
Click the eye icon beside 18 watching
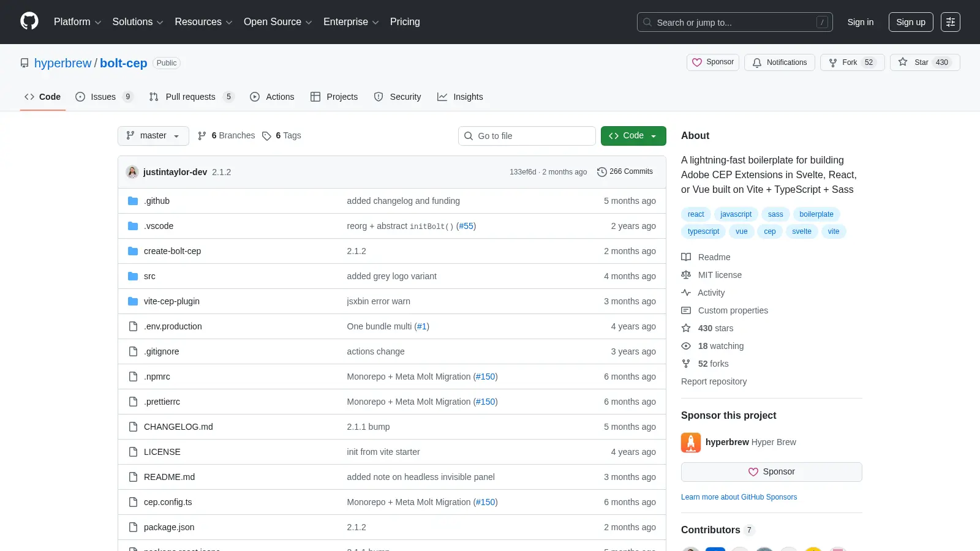coord(686,346)
